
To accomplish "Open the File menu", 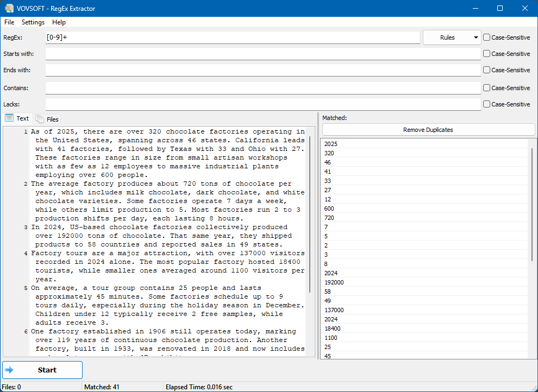I will pos(9,22).
